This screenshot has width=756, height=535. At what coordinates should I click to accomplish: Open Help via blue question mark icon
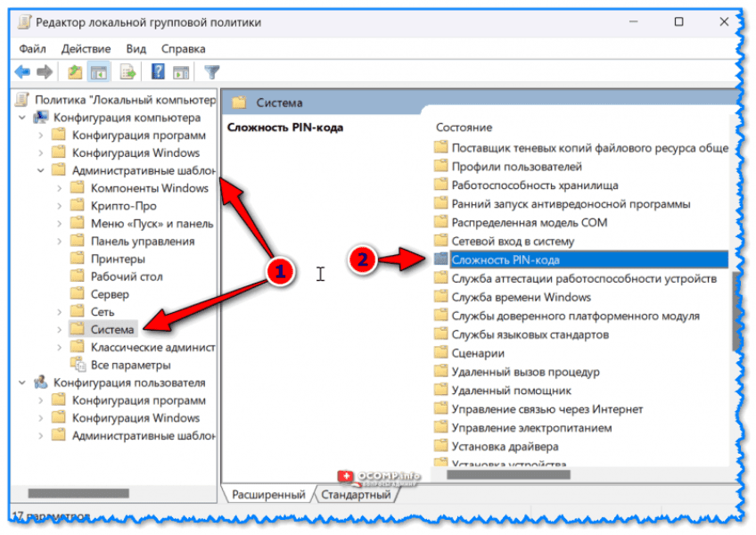(x=158, y=72)
